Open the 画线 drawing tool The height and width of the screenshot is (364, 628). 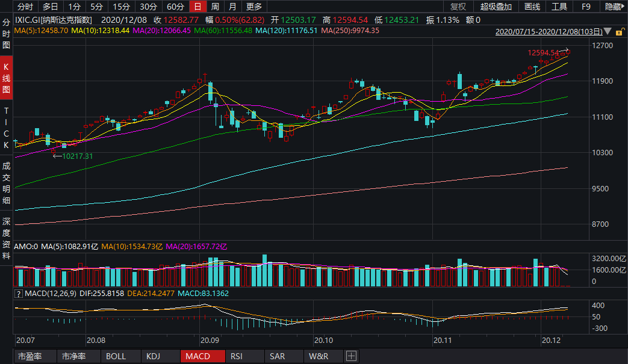[x=532, y=7]
